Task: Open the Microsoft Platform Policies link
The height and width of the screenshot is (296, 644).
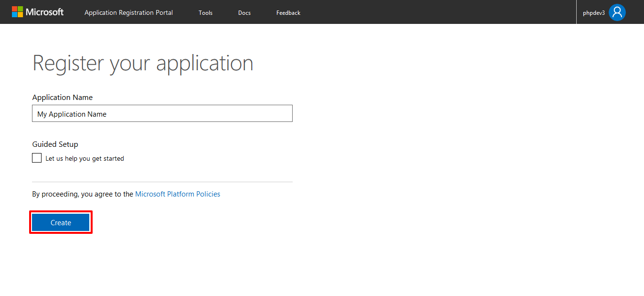Action: 178,194
